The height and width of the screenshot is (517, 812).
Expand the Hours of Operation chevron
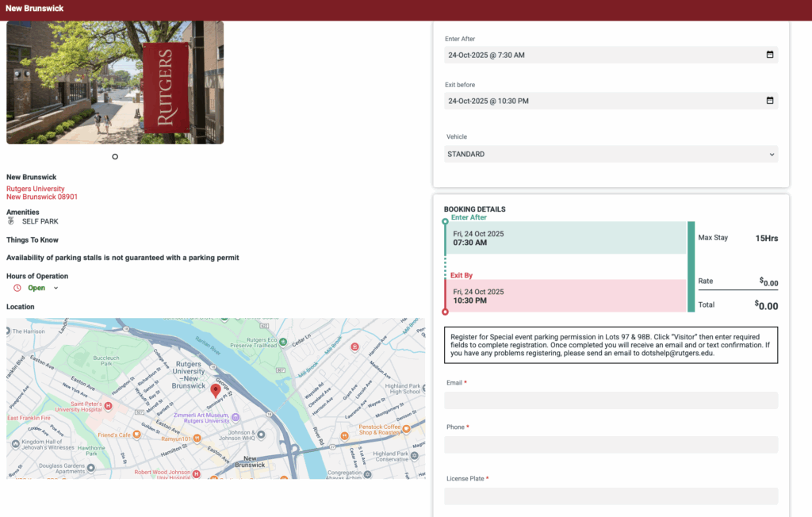coord(56,288)
